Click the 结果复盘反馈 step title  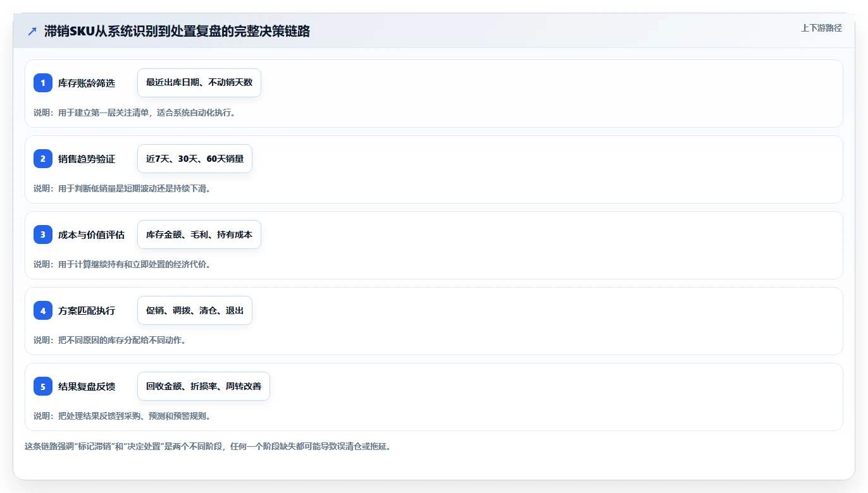pyautogui.click(x=87, y=386)
